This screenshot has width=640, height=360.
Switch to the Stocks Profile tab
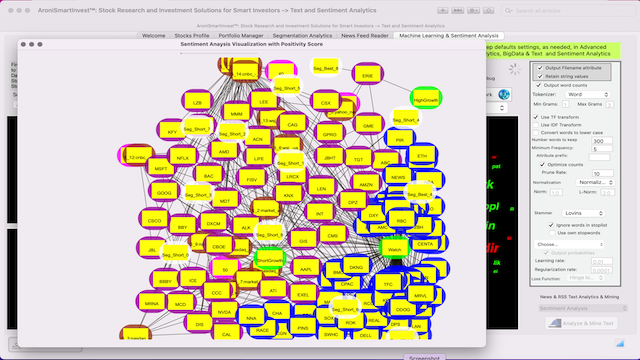pos(192,36)
